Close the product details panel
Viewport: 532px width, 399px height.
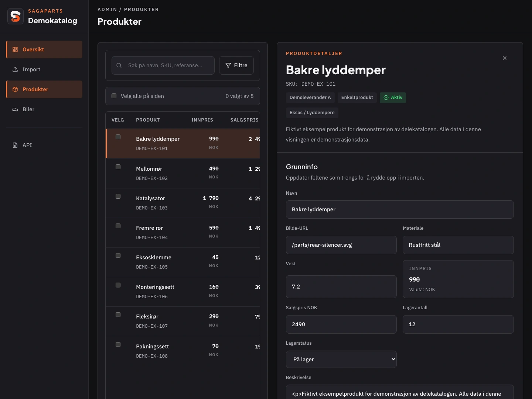point(505,58)
